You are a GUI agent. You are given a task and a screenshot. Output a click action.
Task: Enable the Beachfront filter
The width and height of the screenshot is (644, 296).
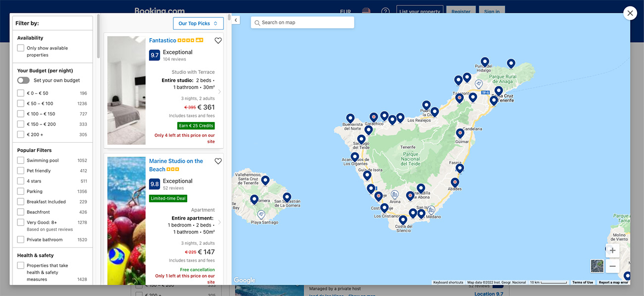tap(21, 212)
